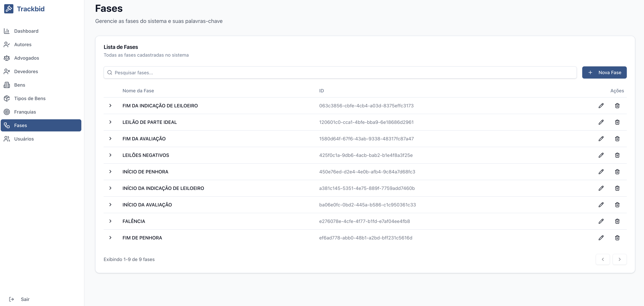Click the Trackbid logo icon
This screenshot has width=644, height=306.
pos(9,9)
